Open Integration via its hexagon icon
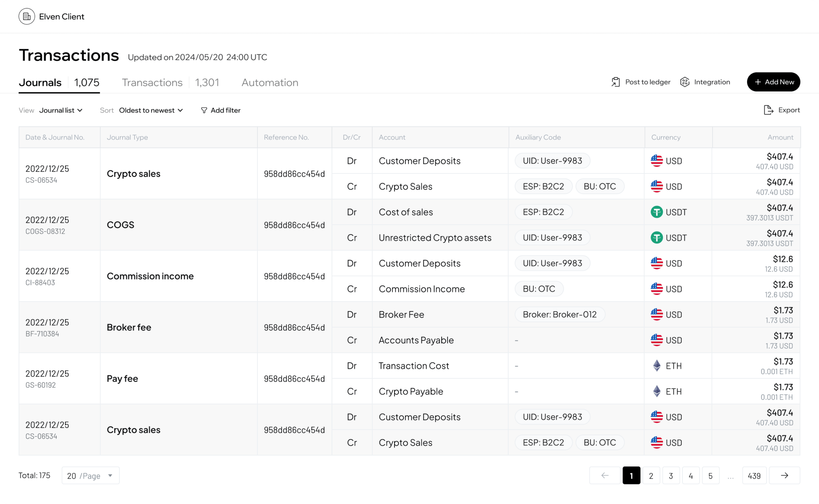The width and height of the screenshot is (819, 504). pos(685,82)
